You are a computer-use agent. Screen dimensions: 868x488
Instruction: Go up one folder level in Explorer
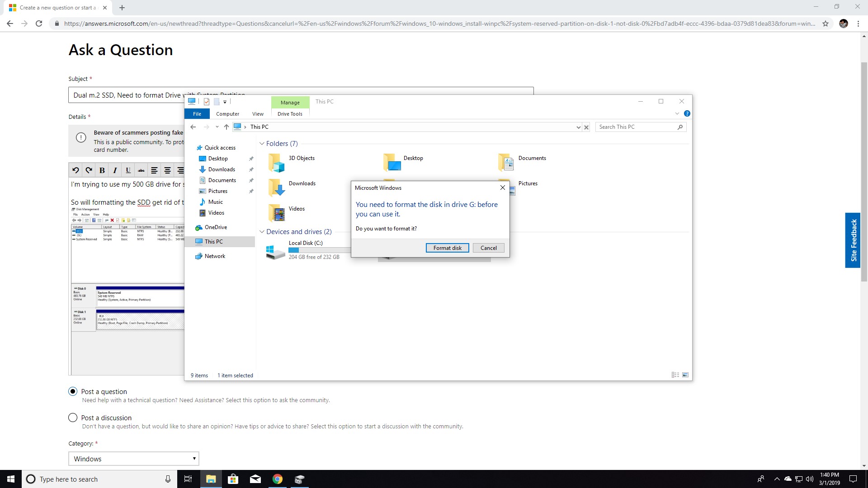pyautogui.click(x=226, y=127)
